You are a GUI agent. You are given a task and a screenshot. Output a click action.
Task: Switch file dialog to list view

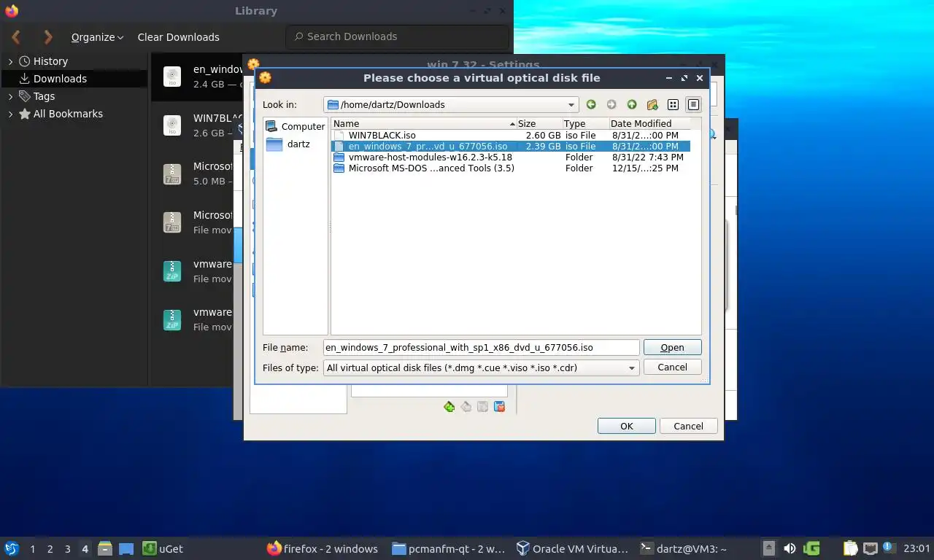(x=673, y=104)
